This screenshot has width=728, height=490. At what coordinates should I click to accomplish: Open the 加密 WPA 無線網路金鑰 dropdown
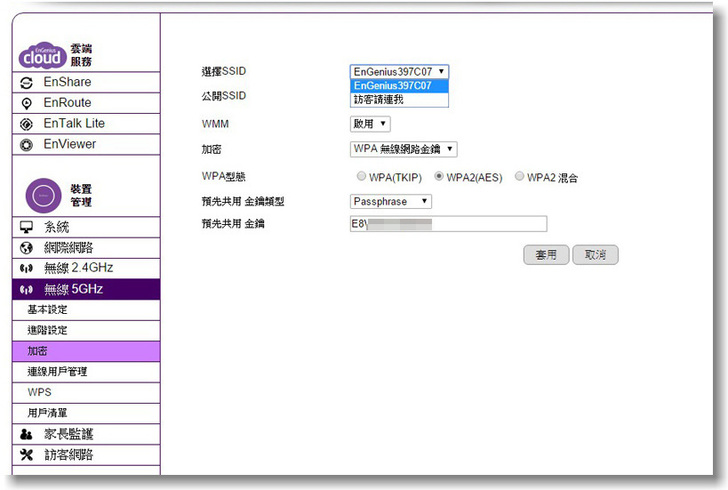(403, 149)
